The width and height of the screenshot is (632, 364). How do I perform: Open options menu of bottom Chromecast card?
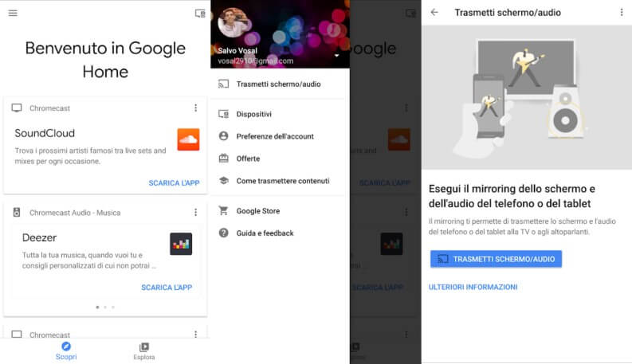[195, 335]
